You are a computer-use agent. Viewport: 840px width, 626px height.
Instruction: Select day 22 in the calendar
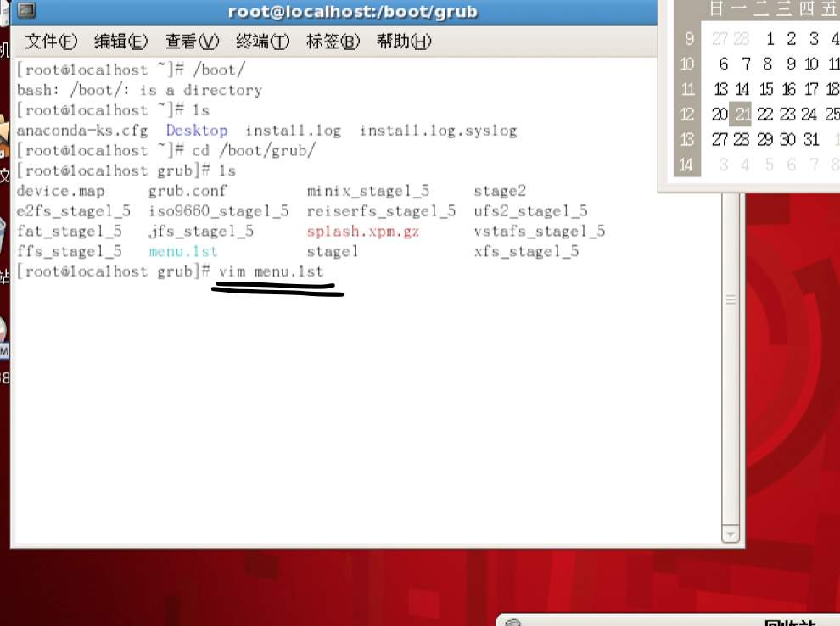(x=765, y=114)
